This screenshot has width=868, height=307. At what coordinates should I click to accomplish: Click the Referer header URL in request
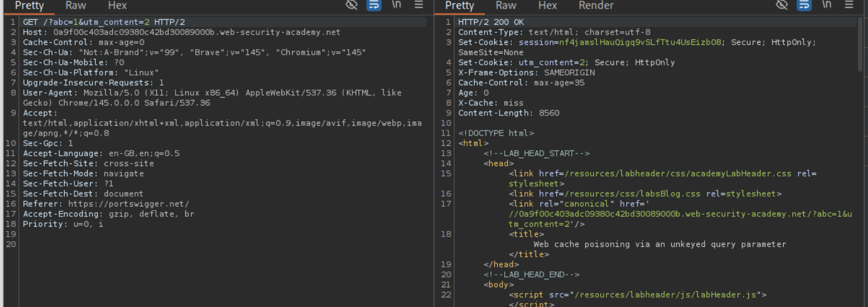pos(128,204)
